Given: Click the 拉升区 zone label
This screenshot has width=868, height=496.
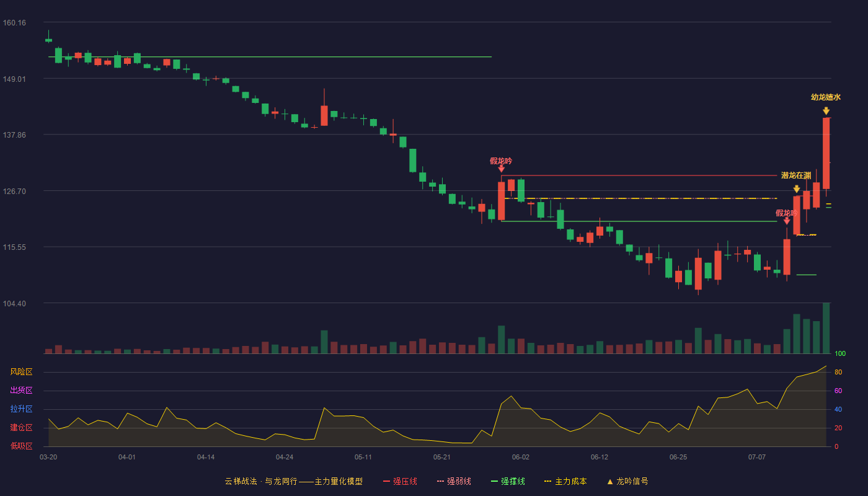Looking at the screenshot, I should click(x=21, y=409).
